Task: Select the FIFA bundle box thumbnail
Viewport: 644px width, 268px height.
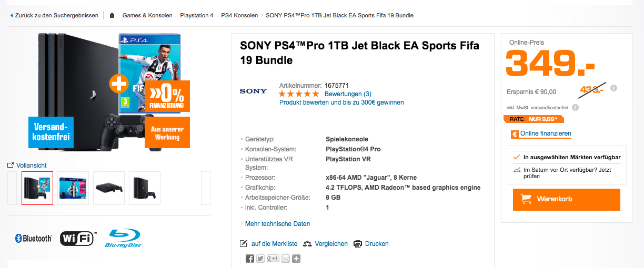Action: coord(73,188)
